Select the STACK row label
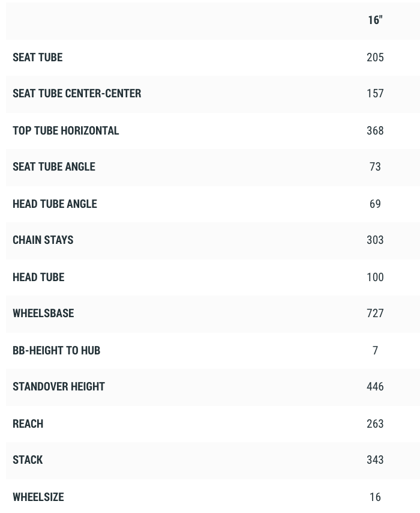Screen dimensions: 420x513 coord(28,460)
